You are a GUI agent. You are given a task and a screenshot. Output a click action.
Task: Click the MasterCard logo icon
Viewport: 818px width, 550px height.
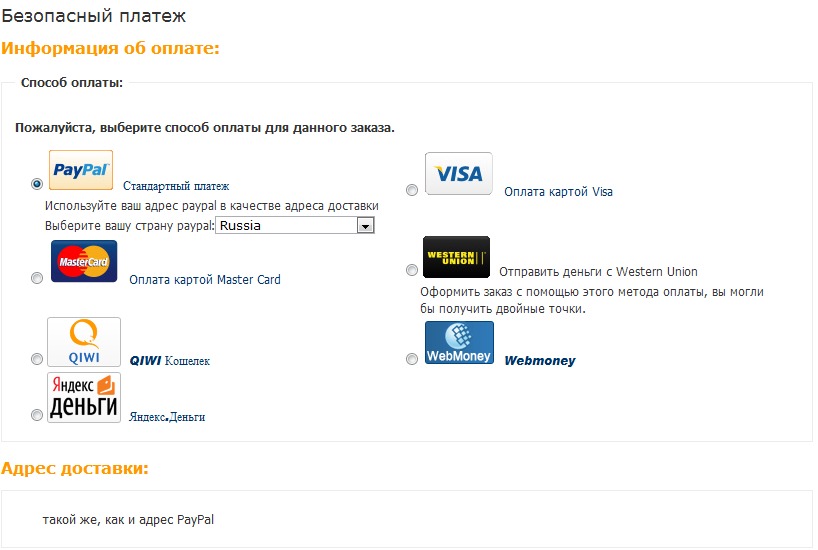84,261
